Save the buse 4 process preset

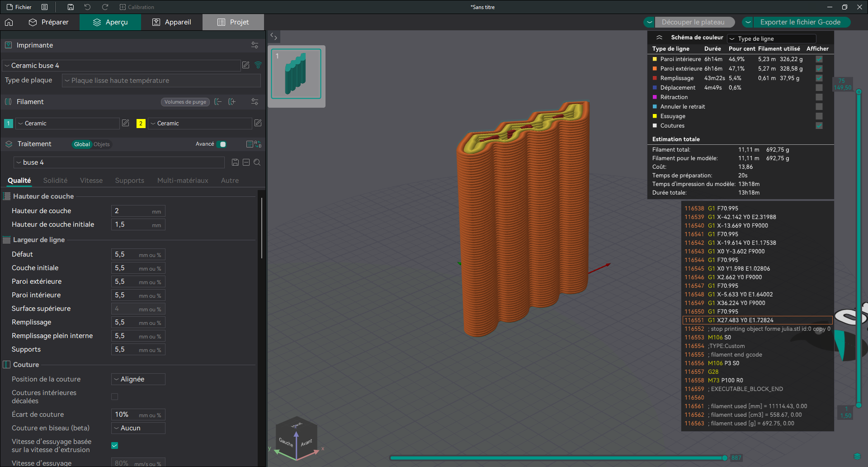[235, 162]
